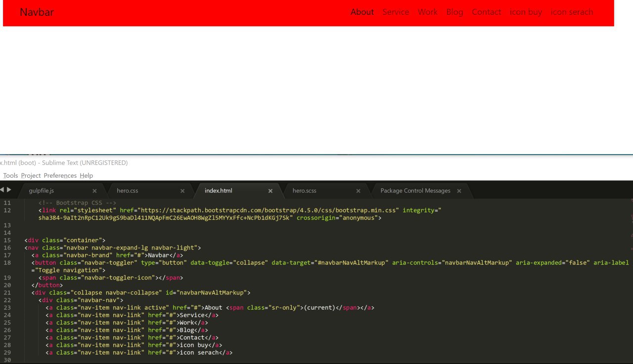The height and width of the screenshot is (364, 633).
Task: Click the icon serach nav link
Action: (x=572, y=12)
